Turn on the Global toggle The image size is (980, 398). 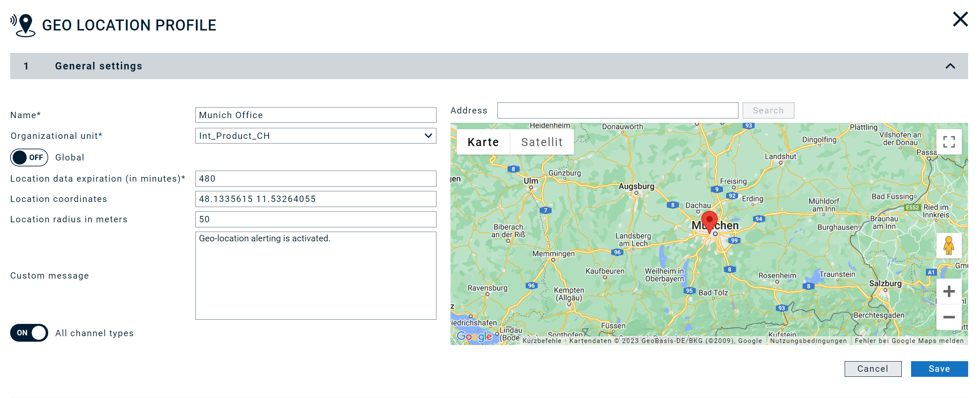tap(29, 157)
